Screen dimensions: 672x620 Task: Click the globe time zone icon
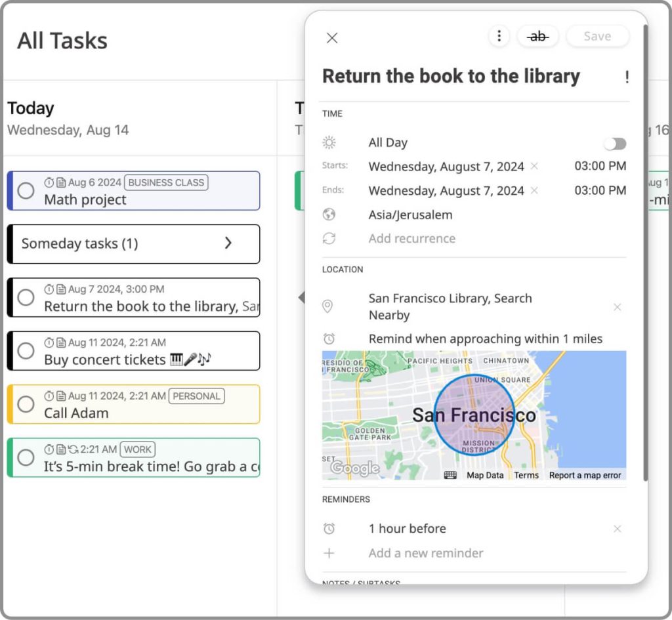tap(329, 215)
